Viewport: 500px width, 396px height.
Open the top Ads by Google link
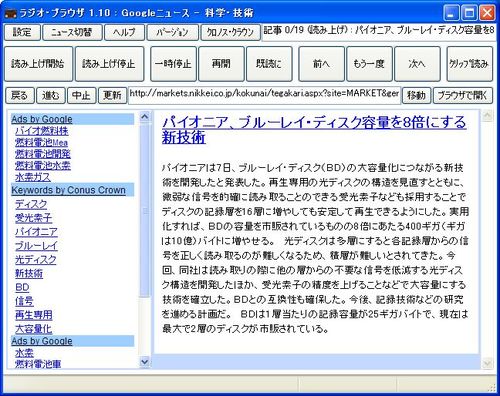point(42,119)
